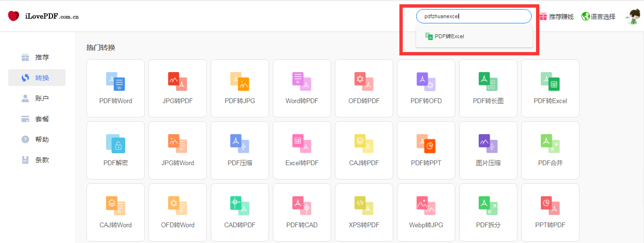
Task: Select PDF转Excel search suggestion
Action: coord(449,36)
